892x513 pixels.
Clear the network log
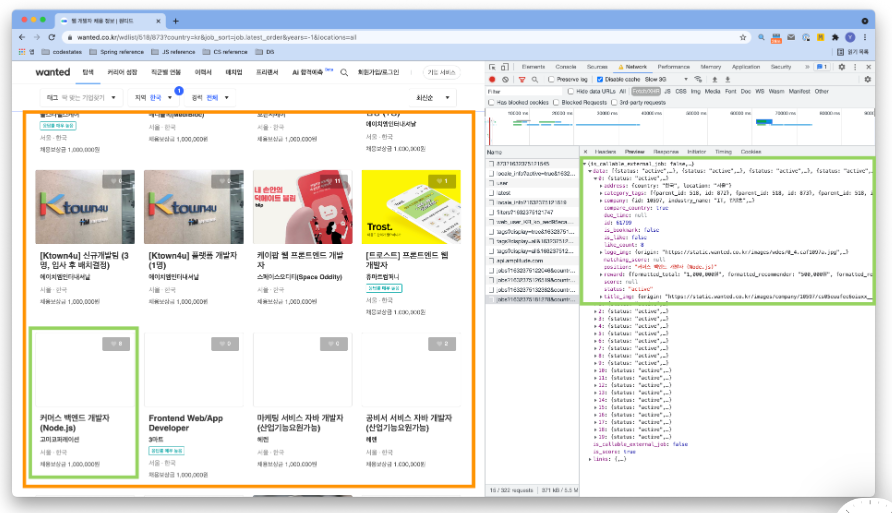[505, 80]
